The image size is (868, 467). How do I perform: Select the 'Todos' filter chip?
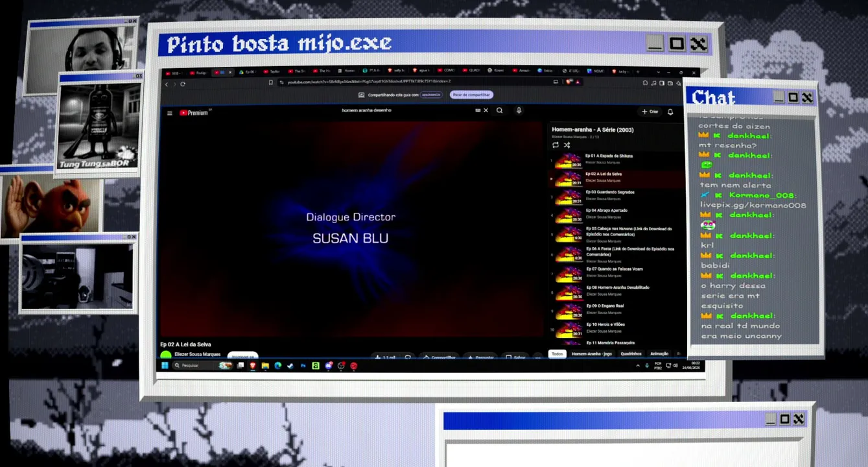click(x=557, y=353)
